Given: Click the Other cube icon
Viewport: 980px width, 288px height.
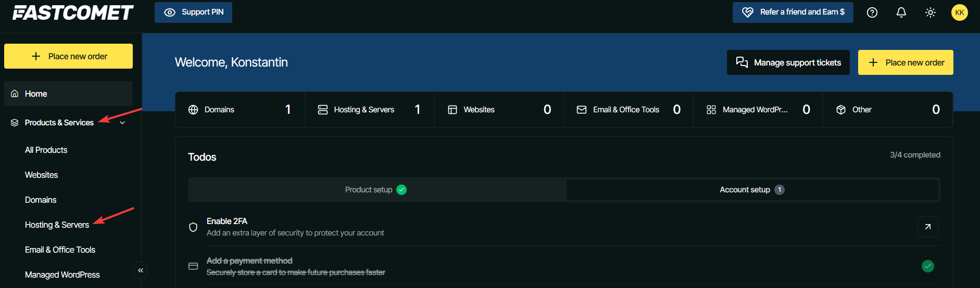Looking at the screenshot, I should click(841, 110).
